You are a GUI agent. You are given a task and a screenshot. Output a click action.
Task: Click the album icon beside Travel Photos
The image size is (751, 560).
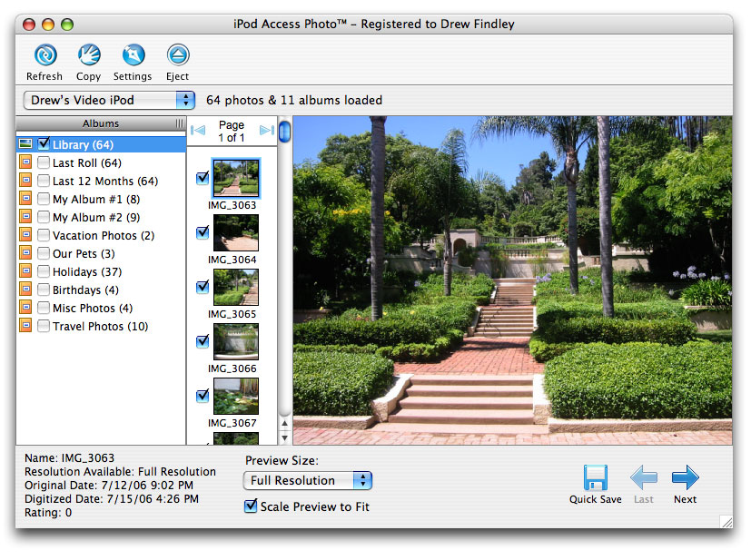25,326
